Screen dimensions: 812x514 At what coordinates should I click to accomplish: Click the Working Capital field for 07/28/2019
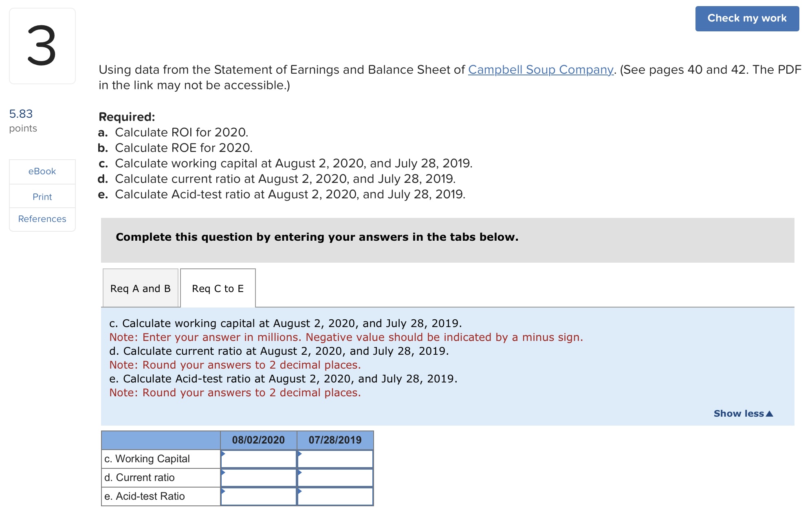pyautogui.click(x=336, y=459)
